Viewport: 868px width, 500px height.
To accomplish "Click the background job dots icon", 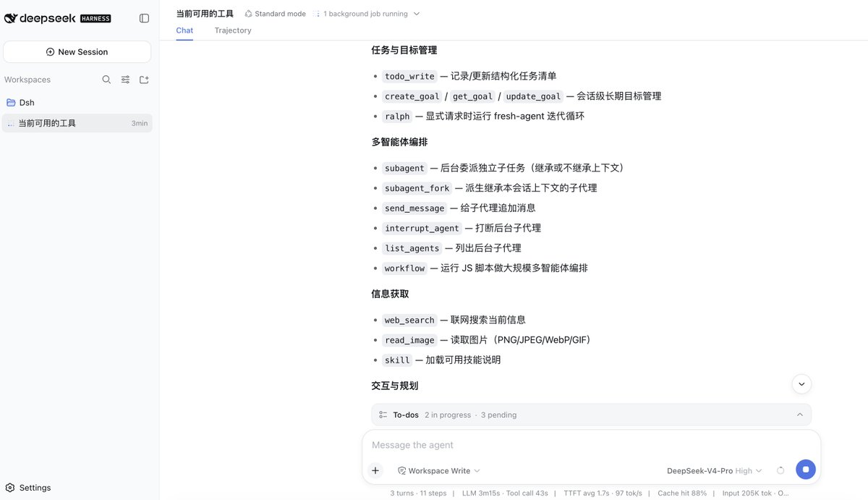I will [317, 14].
